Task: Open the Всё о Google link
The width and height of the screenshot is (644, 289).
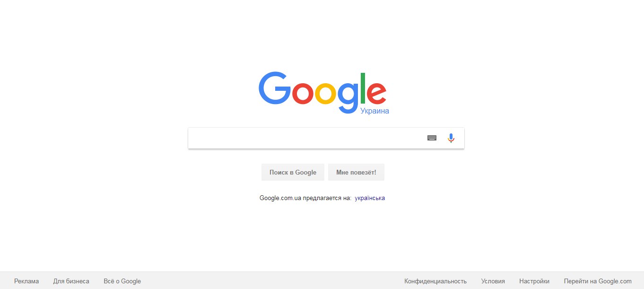Action: point(122,281)
